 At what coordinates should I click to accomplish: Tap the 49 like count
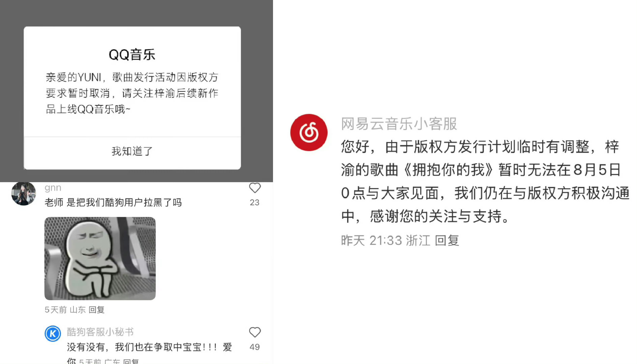point(255,347)
